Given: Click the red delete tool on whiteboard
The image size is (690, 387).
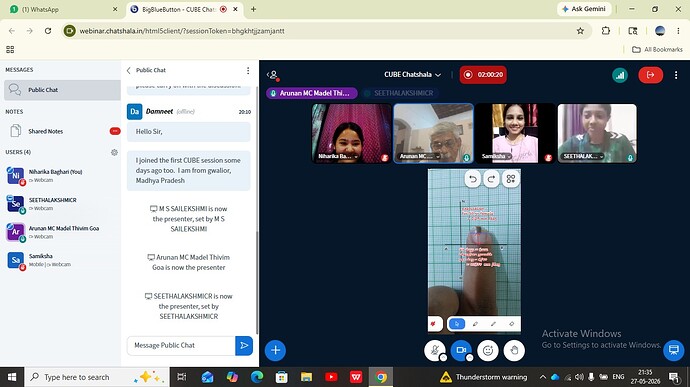Looking at the screenshot, I should [433, 324].
